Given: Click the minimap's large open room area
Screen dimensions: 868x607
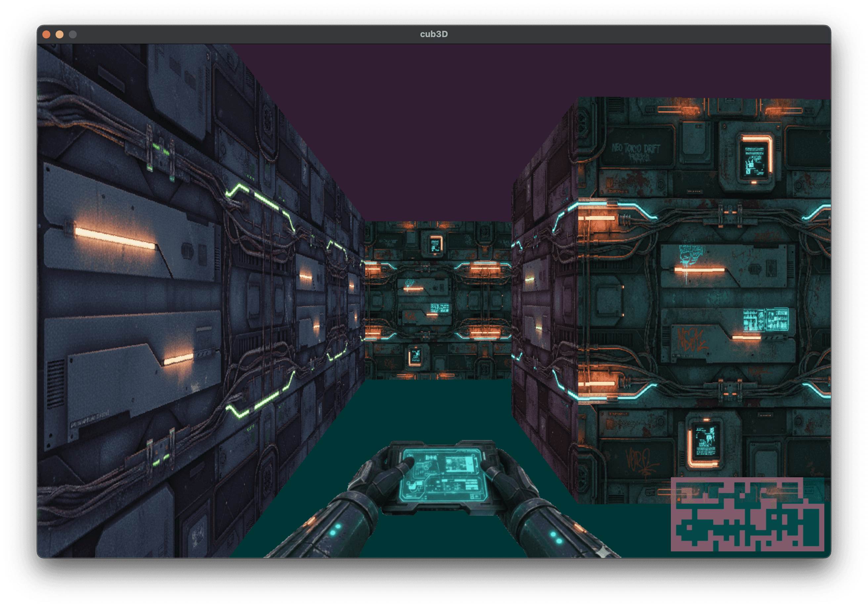Looking at the screenshot, I should coord(811,528).
